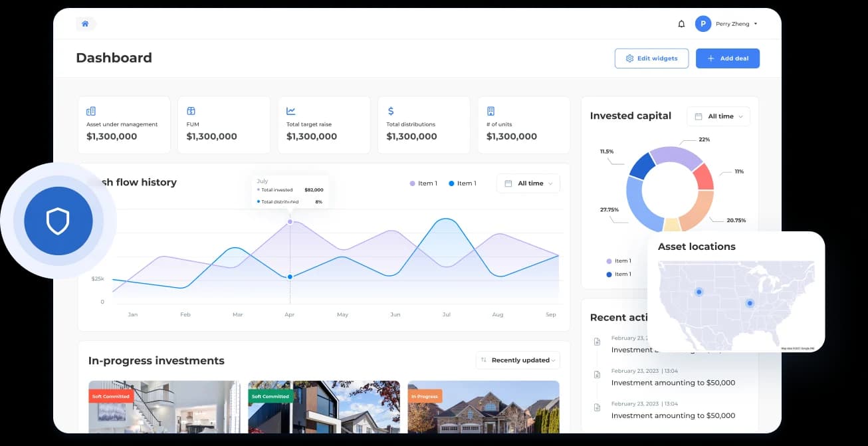Open the In Progress investment house thumbnail
Viewport: 868px width, 446px height.
click(483, 407)
